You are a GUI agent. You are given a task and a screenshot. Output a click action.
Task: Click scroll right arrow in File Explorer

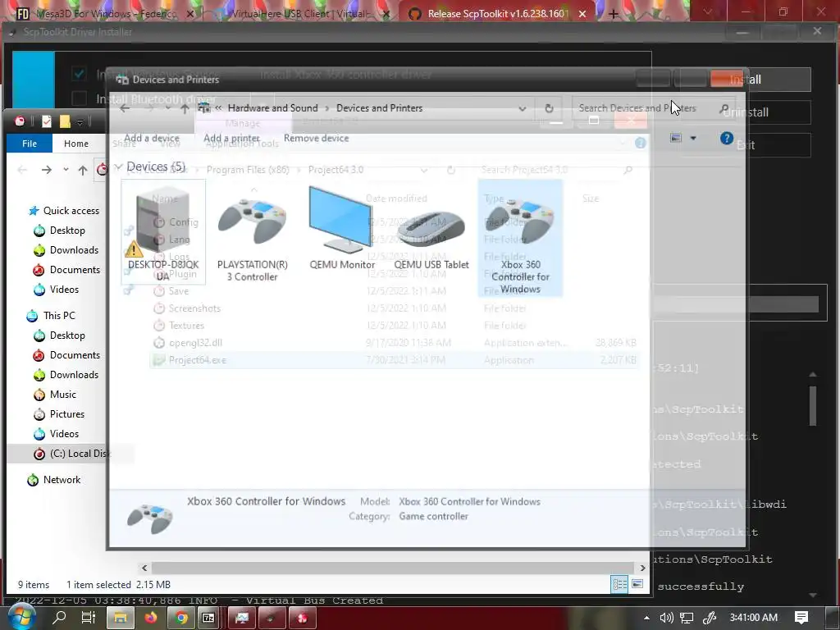pyautogui.click(x=643, y=568)
